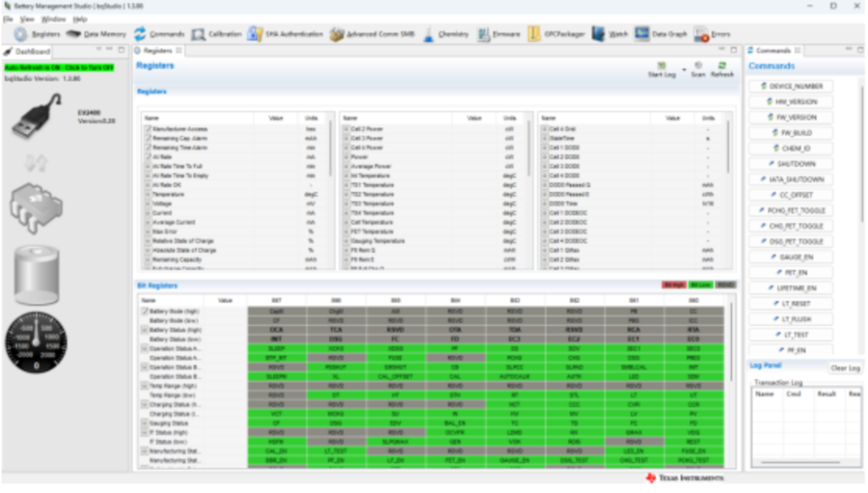Open the Data Memory tool
Screen dimensions: 868x493
[96, 35]
